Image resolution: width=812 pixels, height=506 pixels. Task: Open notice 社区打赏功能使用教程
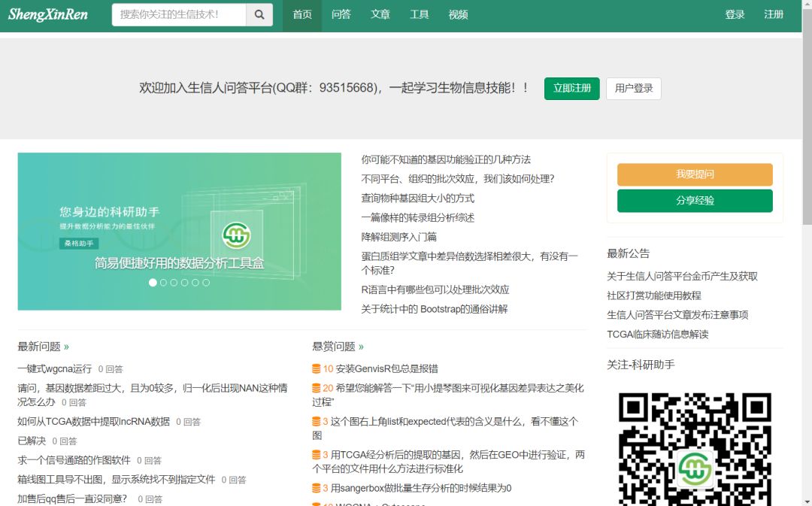pos(654,295)
